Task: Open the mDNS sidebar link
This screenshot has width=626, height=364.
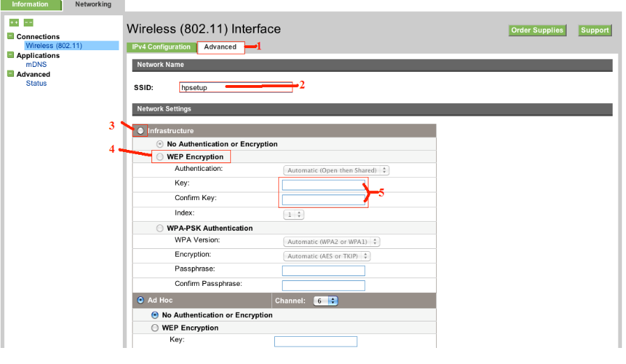Action: (x=36, y=64)
